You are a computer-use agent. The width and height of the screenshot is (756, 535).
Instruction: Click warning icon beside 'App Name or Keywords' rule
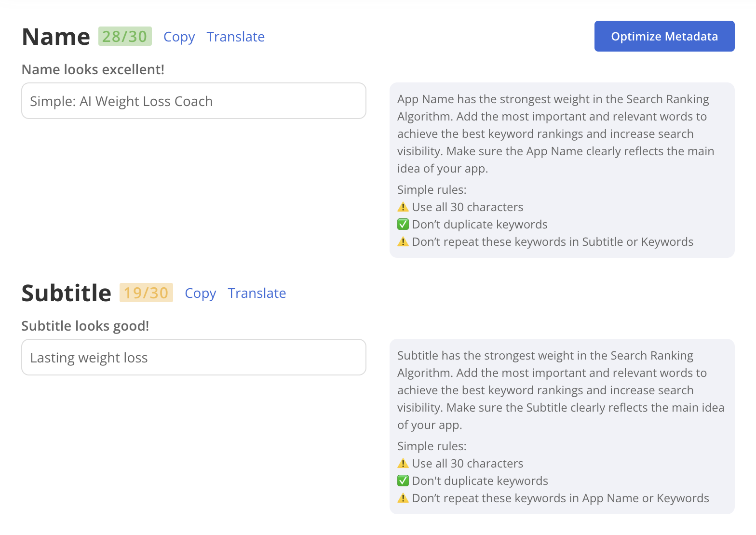[403, 498]
